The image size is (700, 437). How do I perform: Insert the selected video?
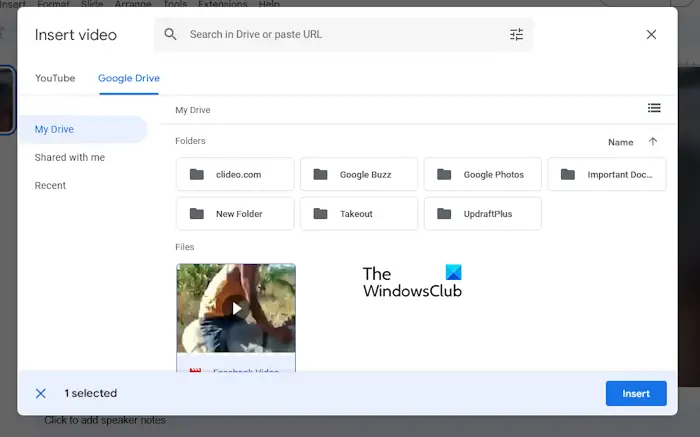pos(636,393)
